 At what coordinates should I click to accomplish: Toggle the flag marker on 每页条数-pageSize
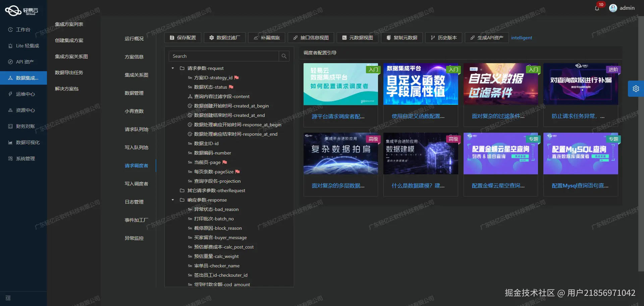237,172
